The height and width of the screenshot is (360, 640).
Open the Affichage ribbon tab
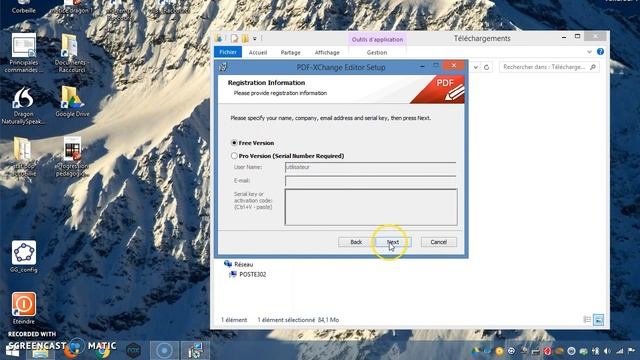[327, 52]
